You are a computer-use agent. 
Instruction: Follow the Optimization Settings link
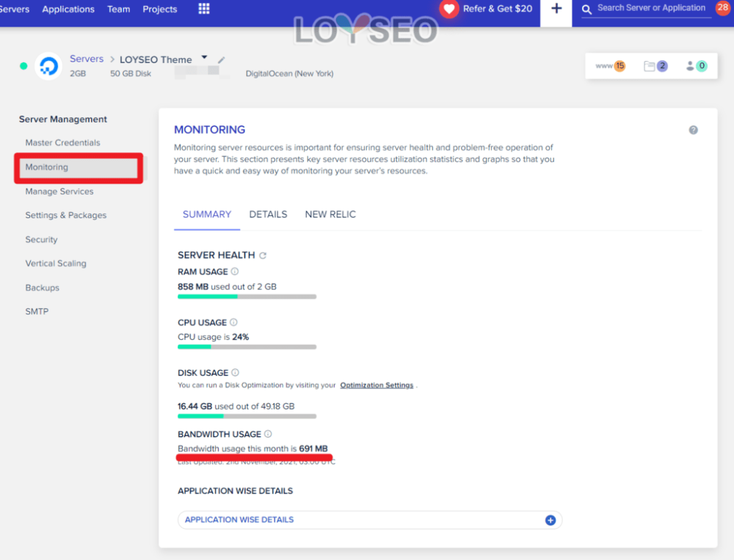coord(377,385)
